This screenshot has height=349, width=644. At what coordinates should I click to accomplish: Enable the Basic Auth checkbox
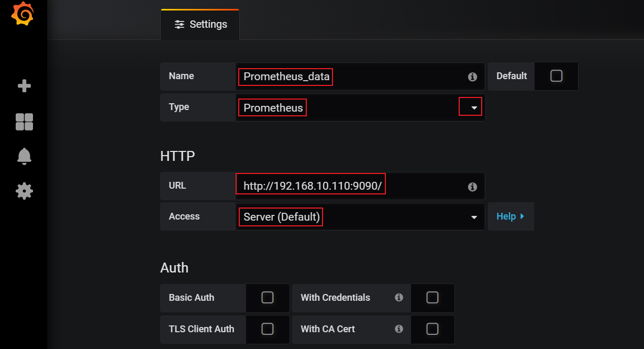tap(267, 298)
